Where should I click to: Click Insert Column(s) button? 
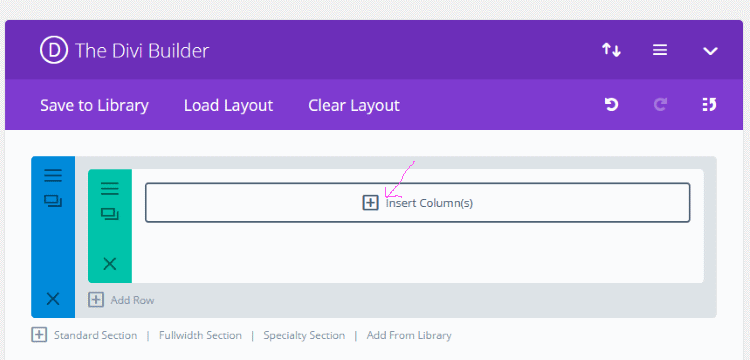[x=418, y=203]
